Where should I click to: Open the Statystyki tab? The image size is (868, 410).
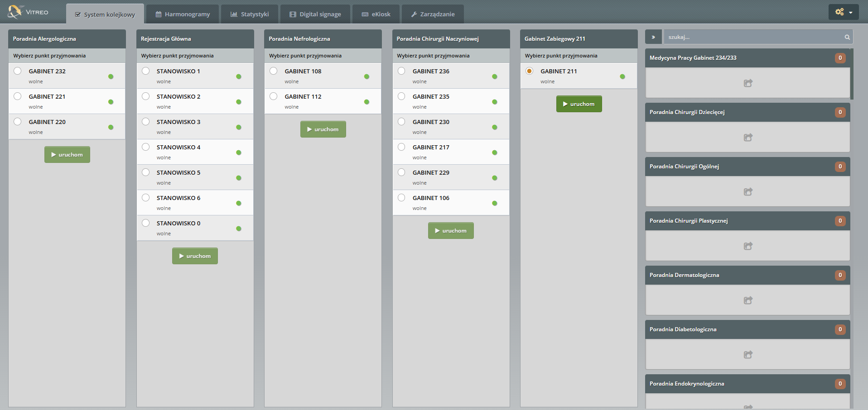tap(250, 14)
